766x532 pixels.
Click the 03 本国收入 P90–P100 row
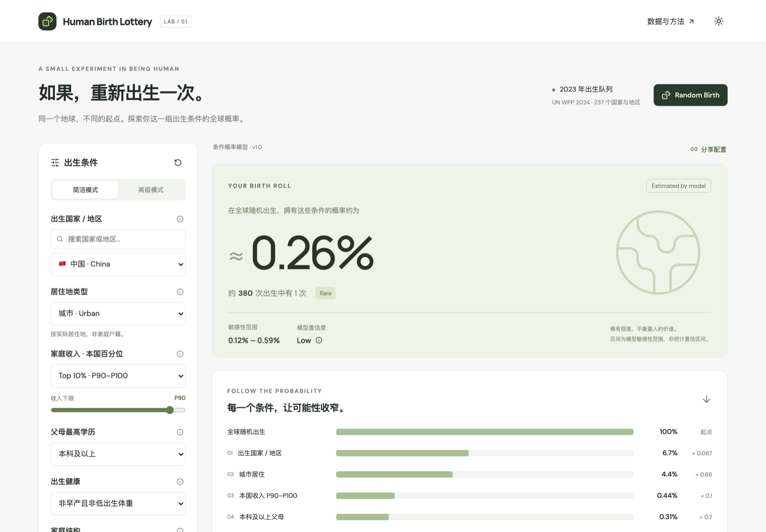click(x=470, y=496)
